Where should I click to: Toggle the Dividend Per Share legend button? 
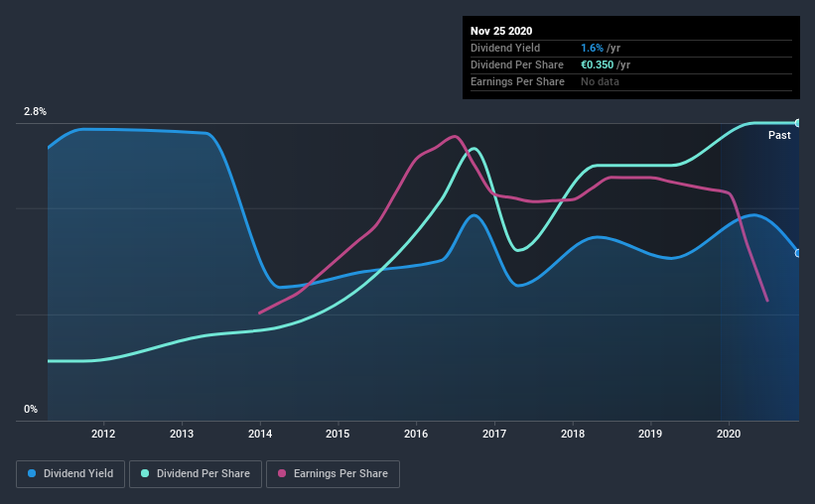point(196,474)
